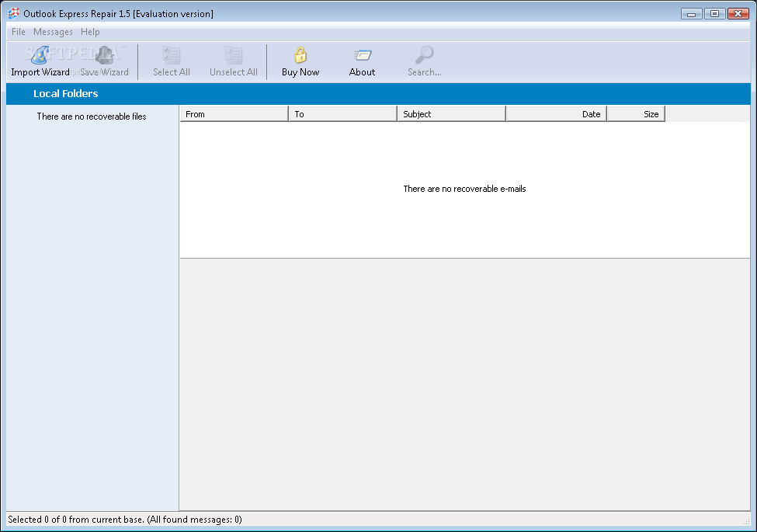Click the application icon in title bar
Image resolution: width=757 pixels, height=532 pixels.
pos(13,13)
